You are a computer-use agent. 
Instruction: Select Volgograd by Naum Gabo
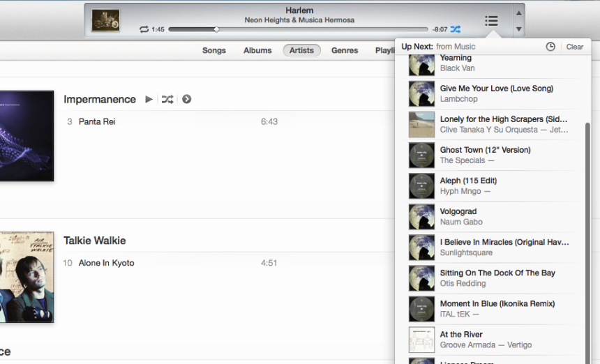point(494,217)
